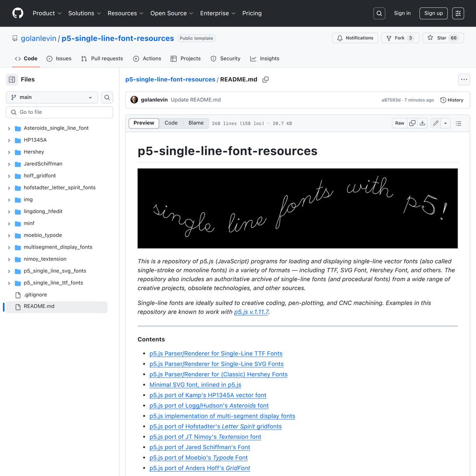Open the three-dot more file actions menu
Screen dimensions: 476x476
click(464, 79)
